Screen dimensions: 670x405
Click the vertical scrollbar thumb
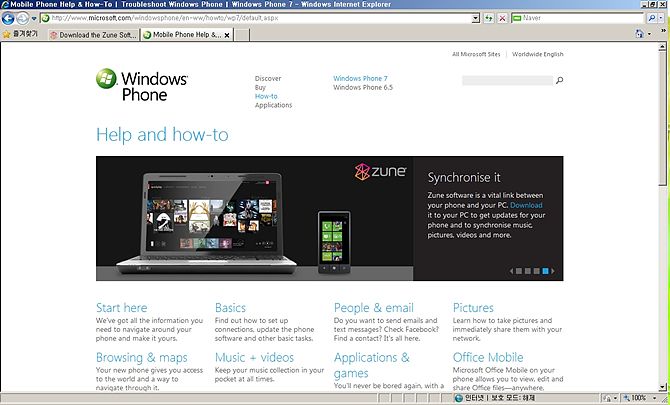click(x=663, y=118)
